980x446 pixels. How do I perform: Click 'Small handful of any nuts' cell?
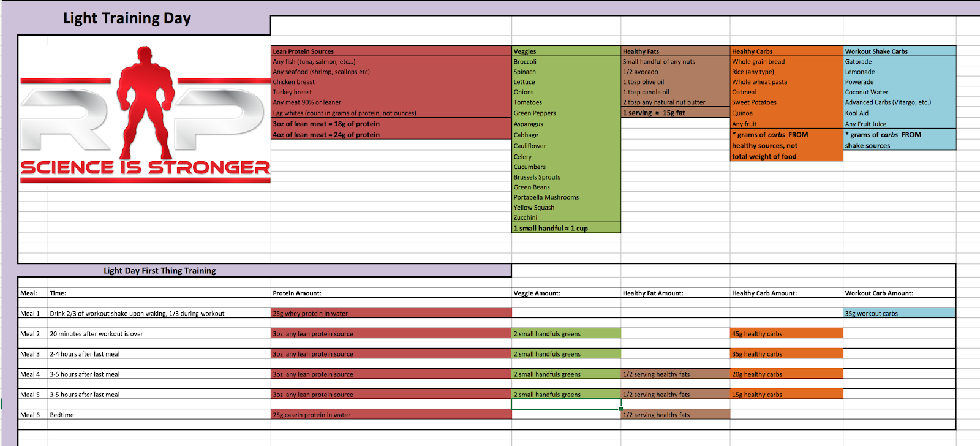pos(676,61)
